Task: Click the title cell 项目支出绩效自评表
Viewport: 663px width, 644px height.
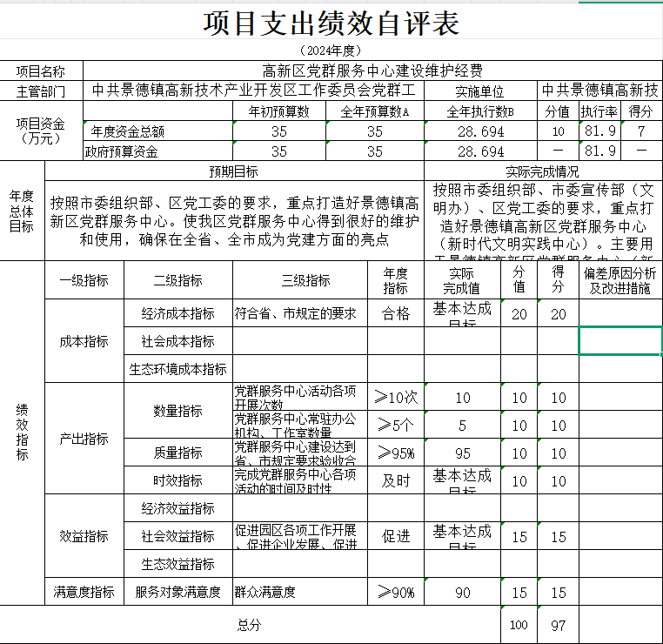Action: tap(331, 23)
